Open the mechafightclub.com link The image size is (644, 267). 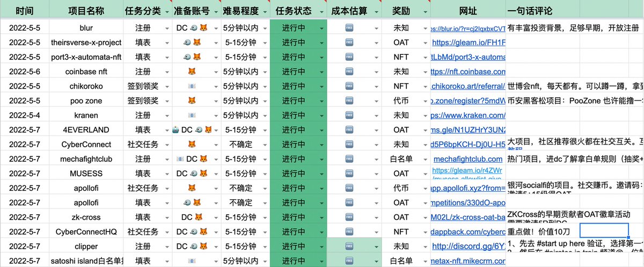(467, 159)
